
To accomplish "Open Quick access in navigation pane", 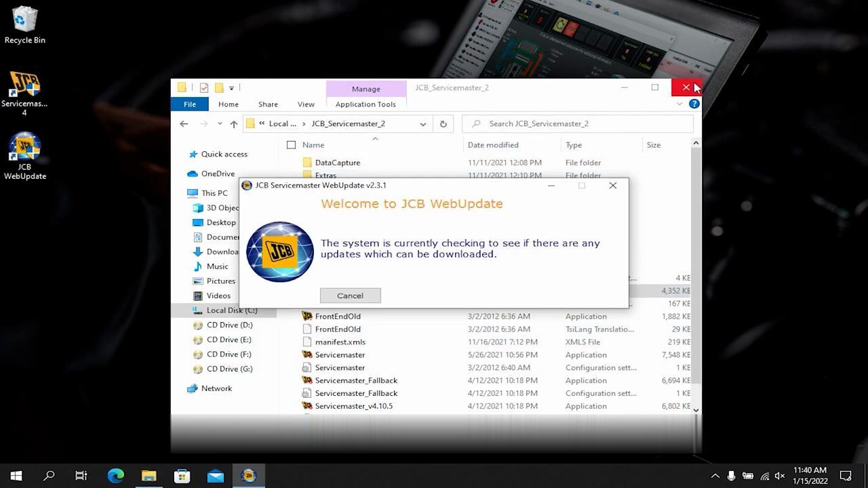I will [224, 155].
